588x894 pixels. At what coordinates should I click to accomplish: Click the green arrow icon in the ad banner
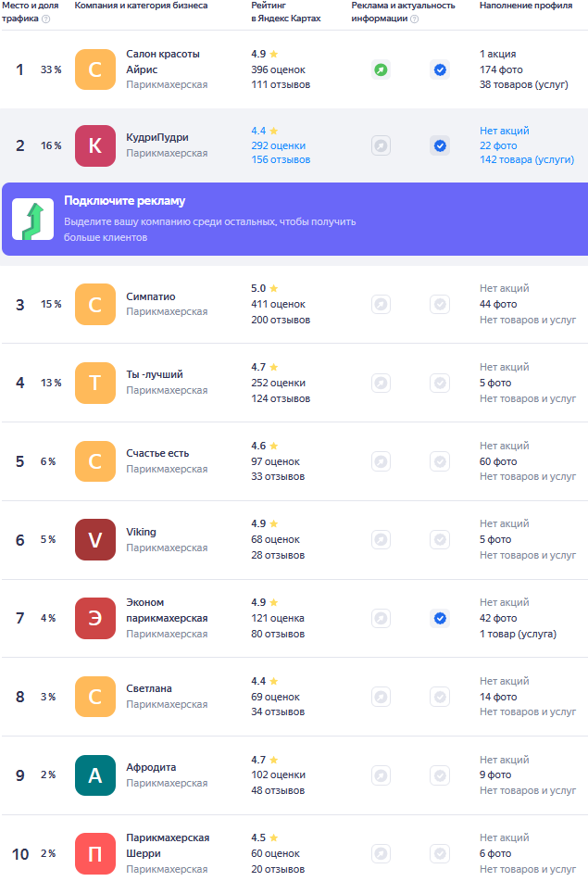(32, 220)
